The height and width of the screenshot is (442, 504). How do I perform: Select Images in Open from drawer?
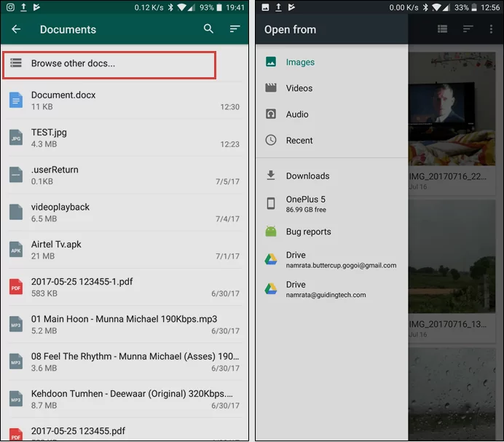tap(331, 62)
